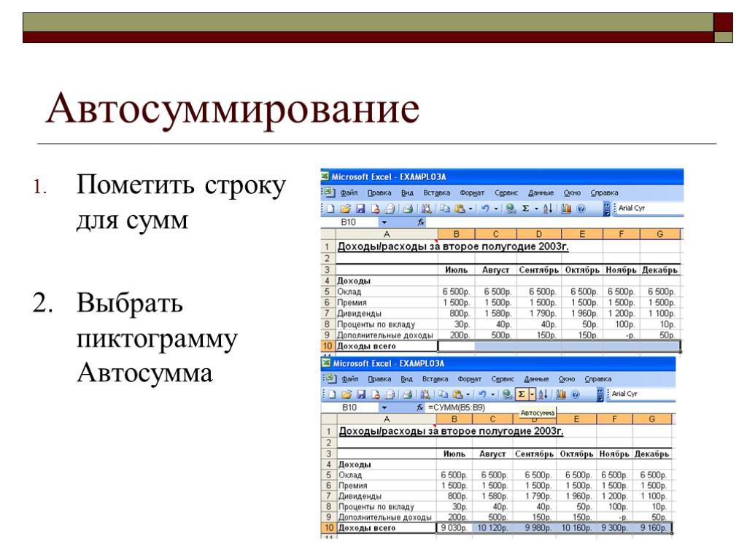Viewport: 747px width, 560px height.
Task: Click formula bar showing =СУММ(B5:B9)
Action: coord(550,408)
